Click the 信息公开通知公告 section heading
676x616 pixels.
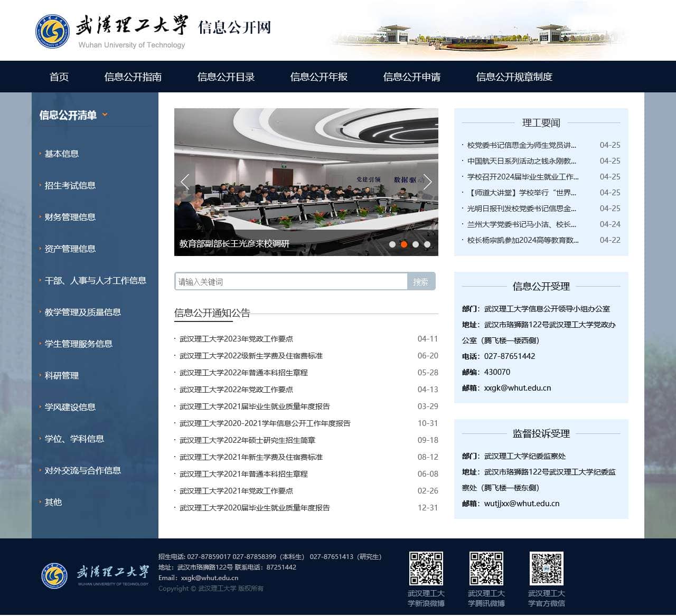212,312
